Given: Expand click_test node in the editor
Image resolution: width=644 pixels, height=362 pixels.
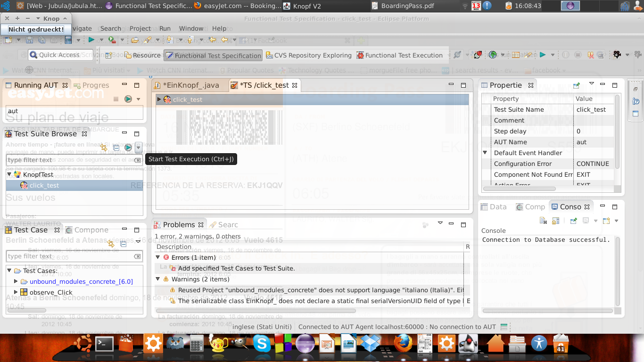Looking at the screenshot, I should pyautogui.click(x=159, y=99).
